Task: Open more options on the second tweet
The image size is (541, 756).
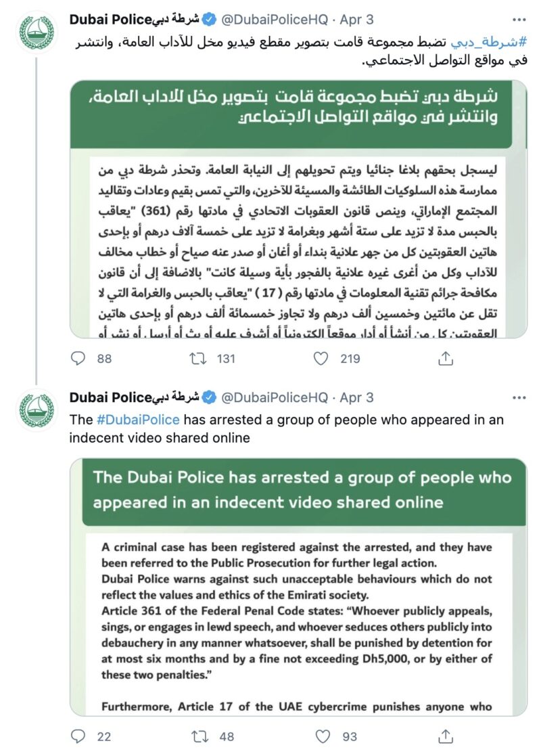Action: click(519, 397)
